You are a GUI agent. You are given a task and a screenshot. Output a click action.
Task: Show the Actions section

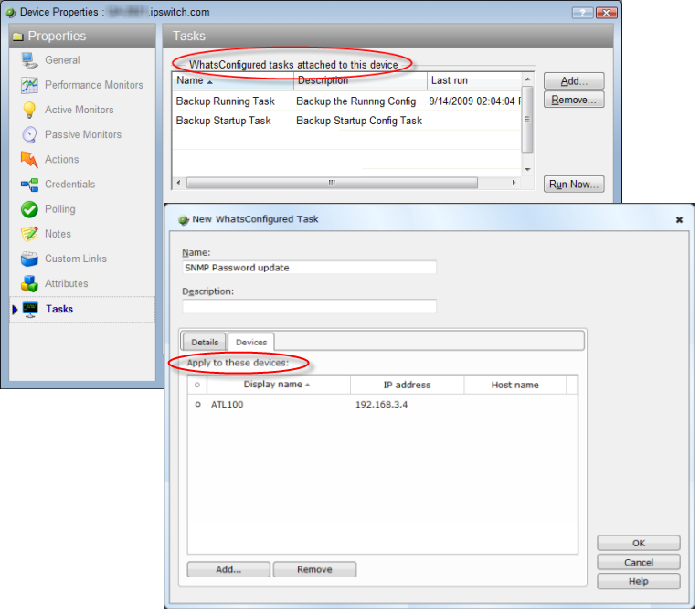pos(61,159)
